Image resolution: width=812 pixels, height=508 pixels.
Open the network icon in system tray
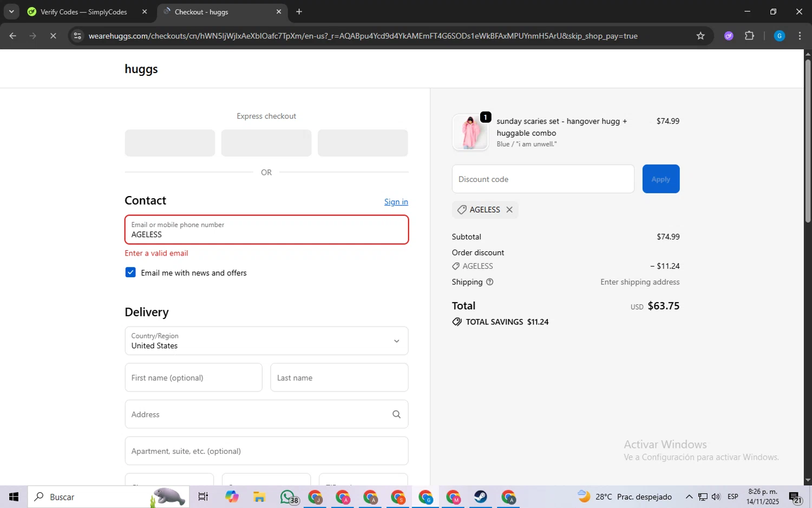click(x=703, y=497)
